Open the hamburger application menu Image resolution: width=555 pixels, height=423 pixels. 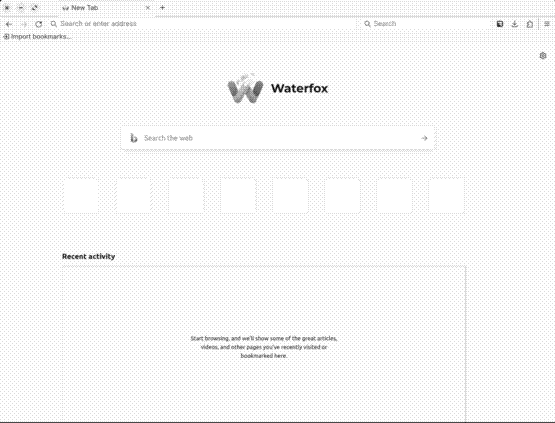(x=547, y=24)
